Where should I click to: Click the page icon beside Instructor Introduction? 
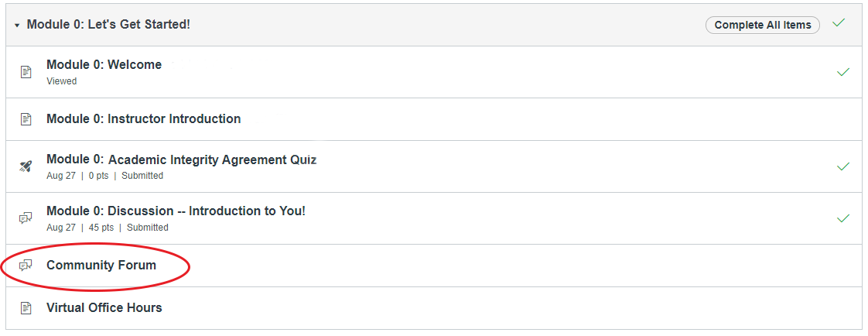pos(26,119)
